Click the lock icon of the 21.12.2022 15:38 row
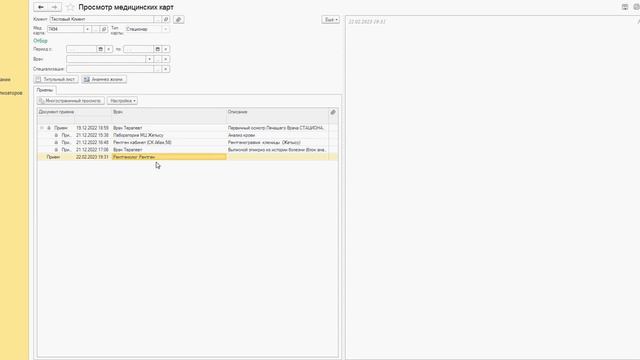The height and width of the screenshot is (360, 640). coord(56,135)
